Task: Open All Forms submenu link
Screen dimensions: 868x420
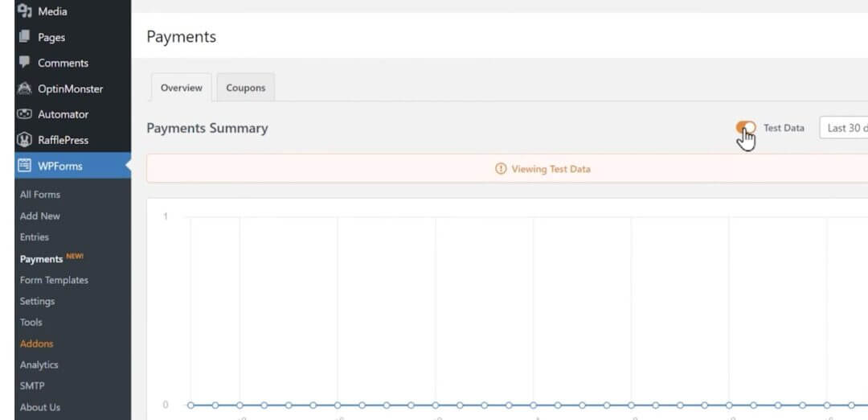Action: click(x=40, y=194)
